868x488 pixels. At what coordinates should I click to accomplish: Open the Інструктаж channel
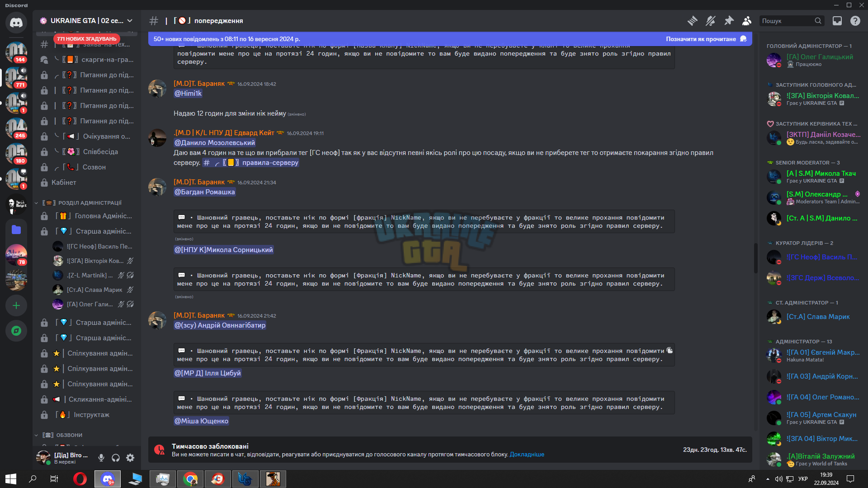tap(87, 415)
